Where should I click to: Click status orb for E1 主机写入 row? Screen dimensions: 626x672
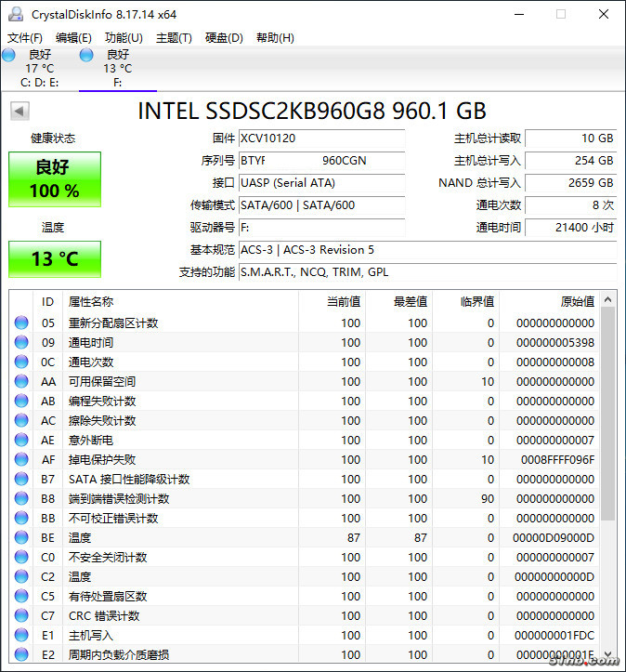[21, 635]
